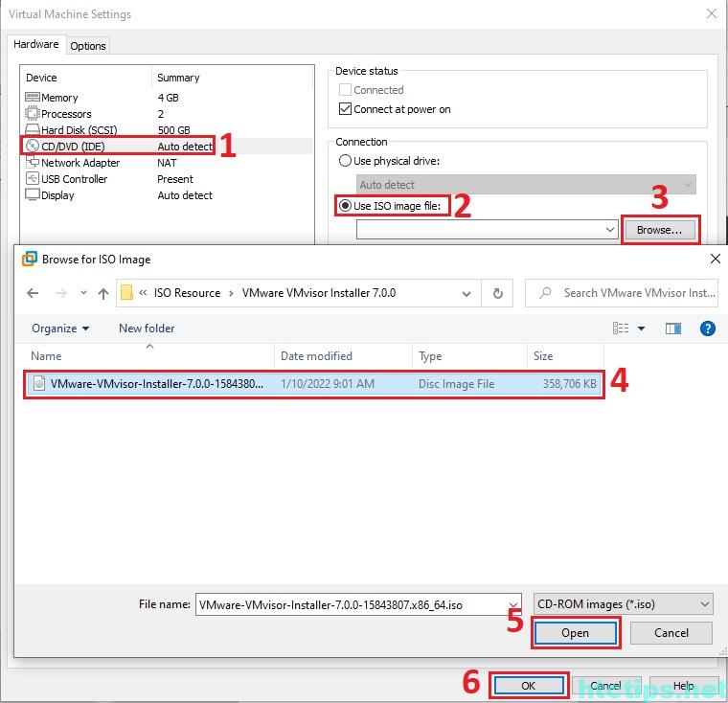The height and width of the screenshot is (703, 728).
Task: Go up one folder level
Action: click(x=103, y=293)
